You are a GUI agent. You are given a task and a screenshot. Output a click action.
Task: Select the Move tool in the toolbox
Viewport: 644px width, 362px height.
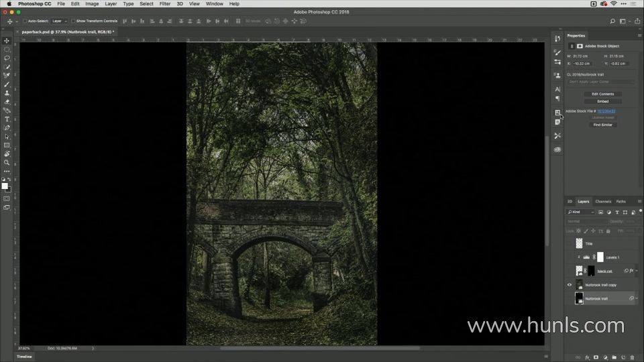[7, 41]
